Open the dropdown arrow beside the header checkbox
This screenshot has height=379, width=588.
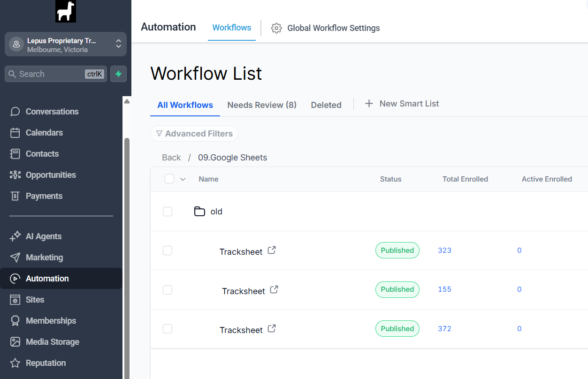[183, 179]
